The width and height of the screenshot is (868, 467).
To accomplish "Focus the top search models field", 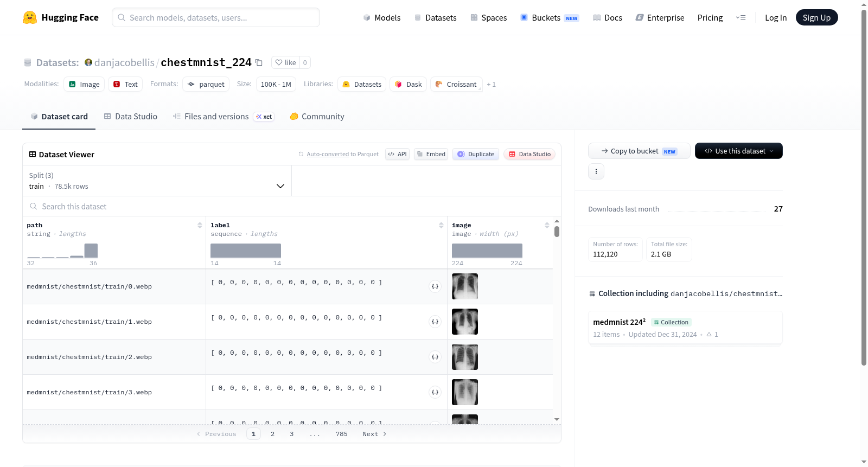I will click(216, 17).
